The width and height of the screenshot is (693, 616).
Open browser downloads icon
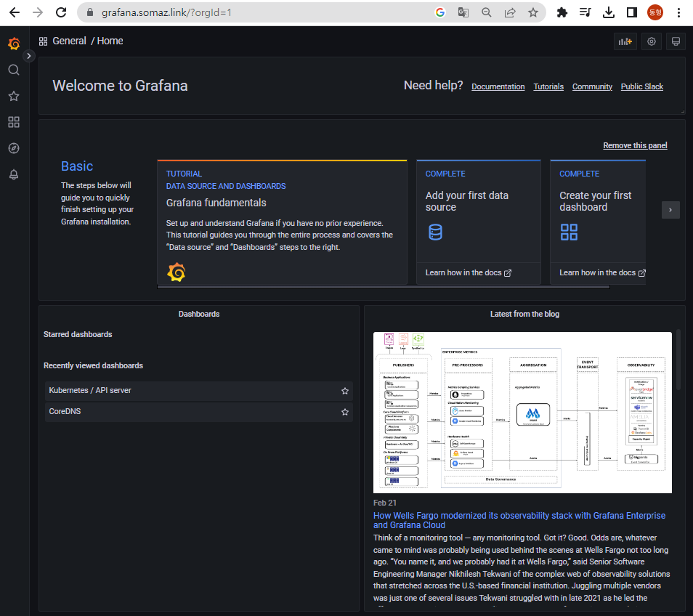tap(609, 12)
